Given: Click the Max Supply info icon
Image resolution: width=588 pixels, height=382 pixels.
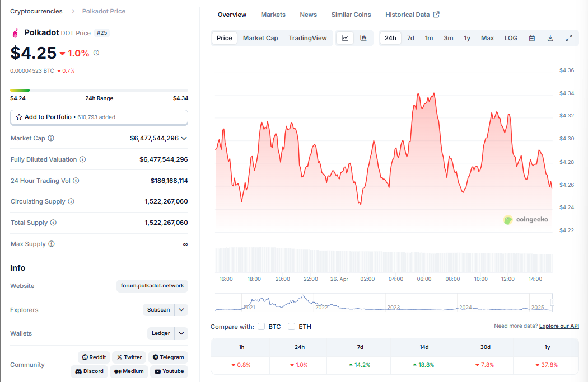Looking at the screenshot, I should 52,244.
